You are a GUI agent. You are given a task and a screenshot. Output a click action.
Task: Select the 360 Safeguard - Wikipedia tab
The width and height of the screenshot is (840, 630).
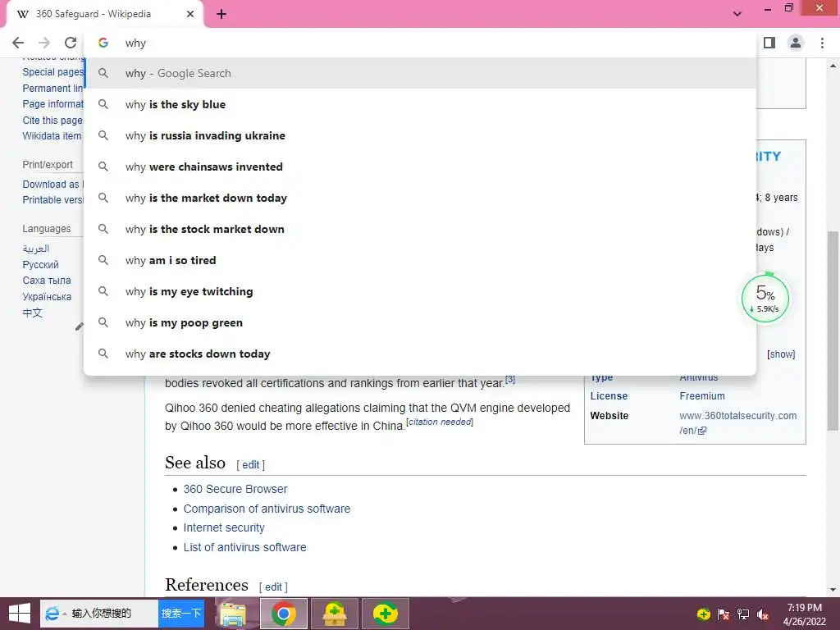(104, 14)
